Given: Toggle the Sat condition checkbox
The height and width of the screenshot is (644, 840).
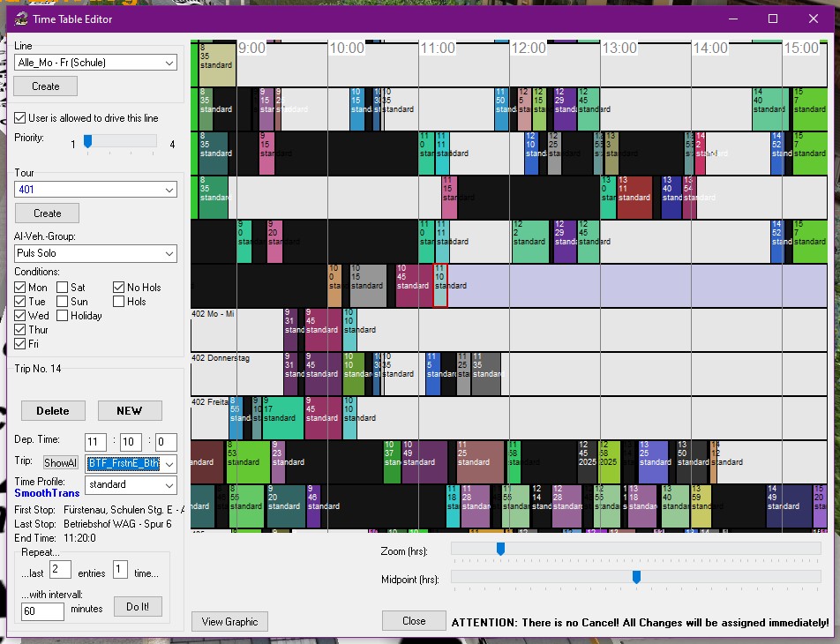Looking at the screenshot, I should point(64,287).
